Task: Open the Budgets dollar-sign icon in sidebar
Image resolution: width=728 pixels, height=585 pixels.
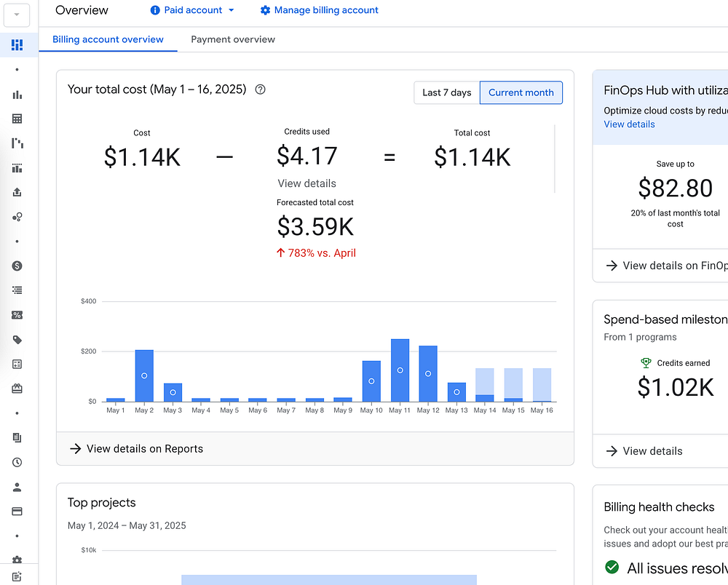Action: (17, 266)
